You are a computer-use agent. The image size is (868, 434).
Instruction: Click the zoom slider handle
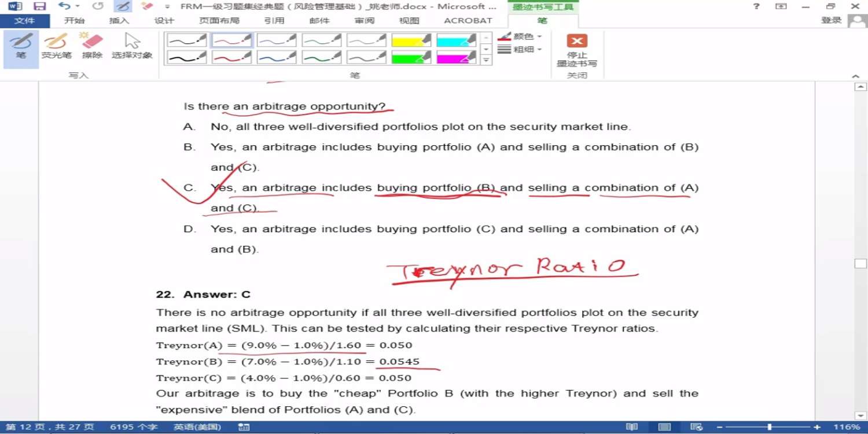point(769,427)
